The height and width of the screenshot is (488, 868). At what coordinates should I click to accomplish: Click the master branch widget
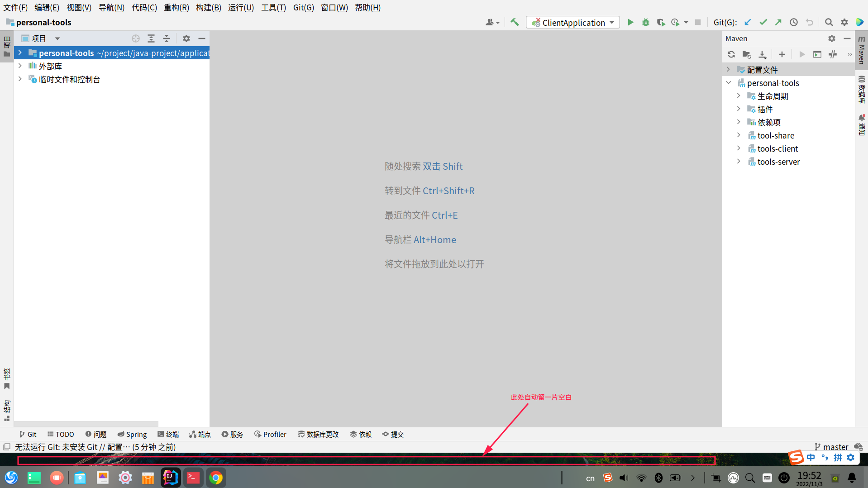pos(831,447)
